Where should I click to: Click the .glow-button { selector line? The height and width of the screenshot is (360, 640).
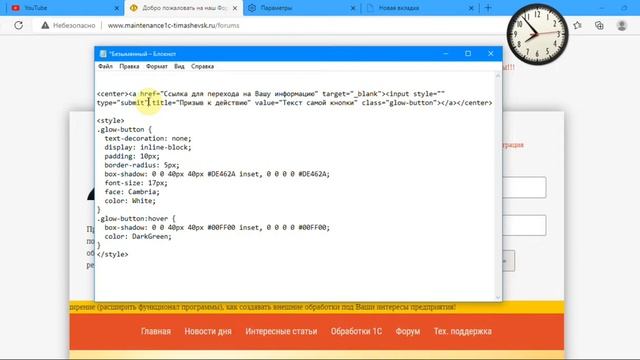click(124, 129)
